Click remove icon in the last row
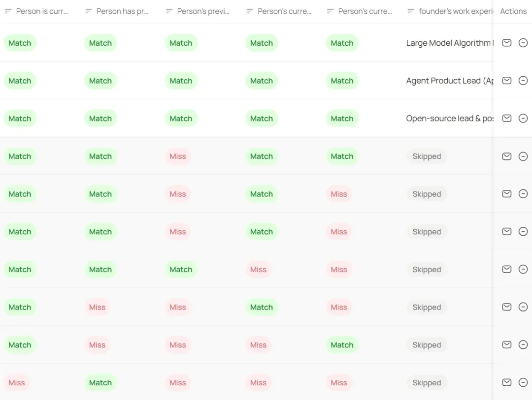The image size is (532, 400). point(523,382)
